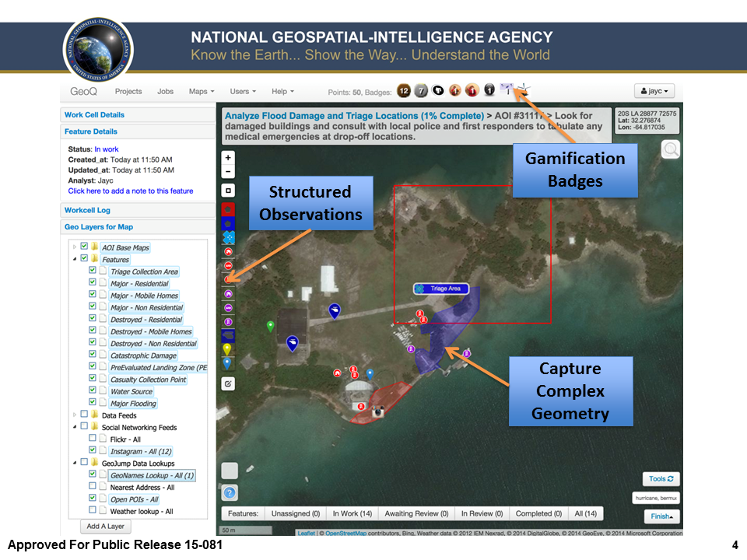The height and width of the screenshot is (560, 747).
Task: Click the lower helicopter landing zone marker
Action: click(293, 343)
